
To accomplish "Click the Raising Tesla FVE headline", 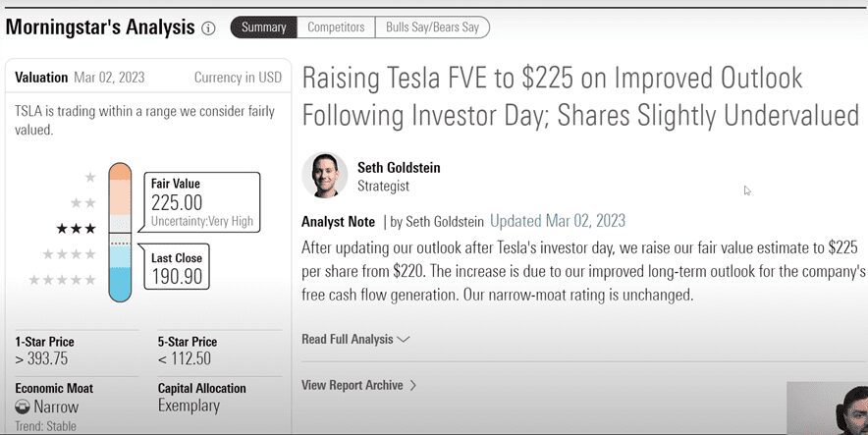I will pyautogui.click(x=579, y=97).
